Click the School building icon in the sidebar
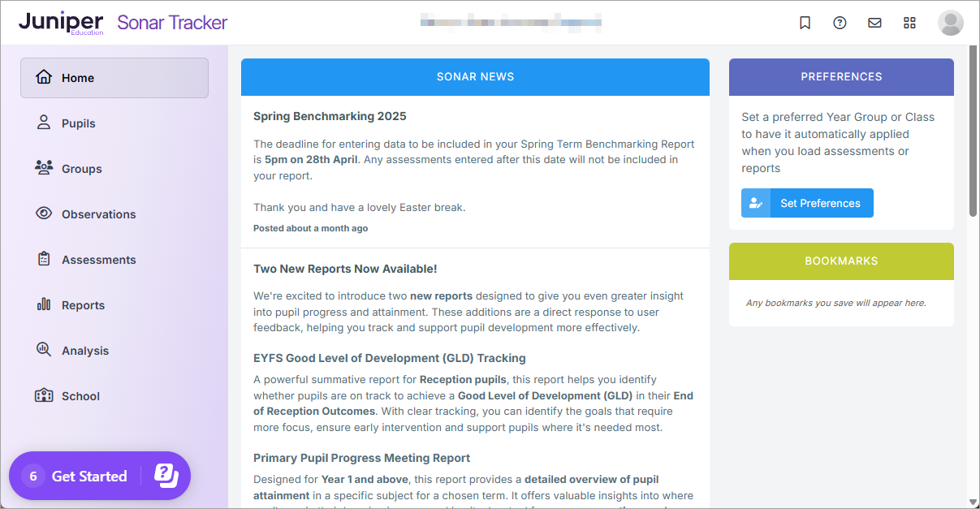 click(43, 395)
